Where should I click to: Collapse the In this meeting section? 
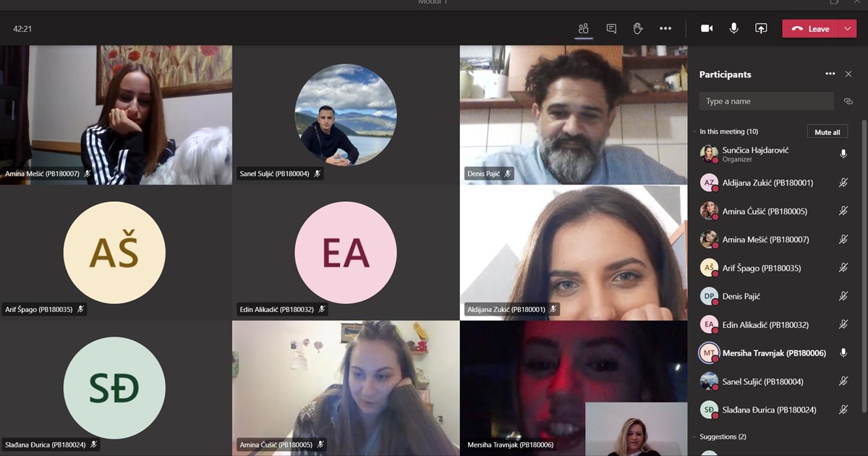pos(694,132)
